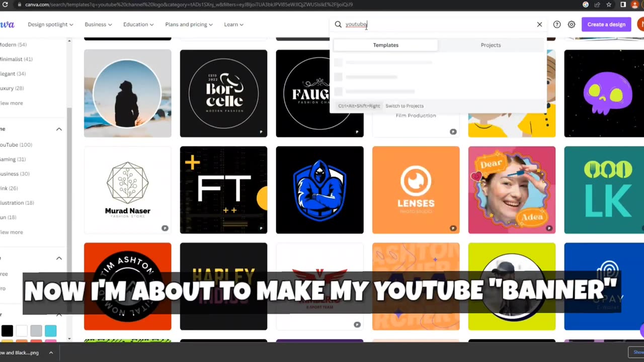Click View more under Luxury filter

tap(11, 103)
